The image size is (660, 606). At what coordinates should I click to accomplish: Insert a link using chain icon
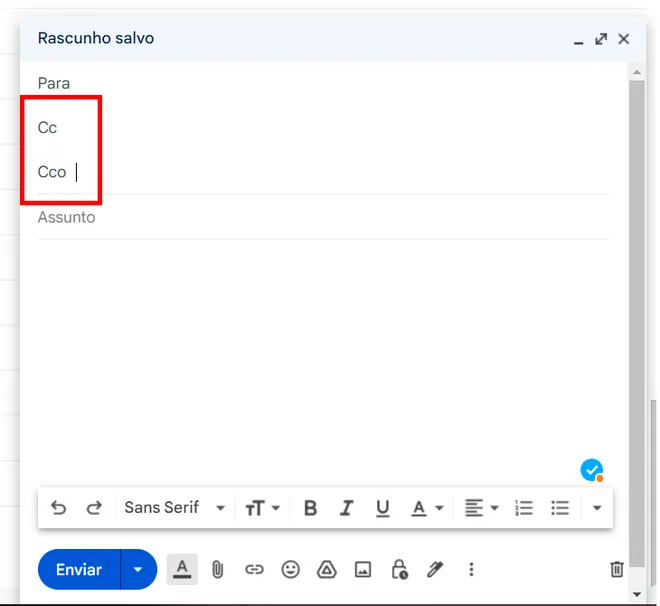pos(254,569)
